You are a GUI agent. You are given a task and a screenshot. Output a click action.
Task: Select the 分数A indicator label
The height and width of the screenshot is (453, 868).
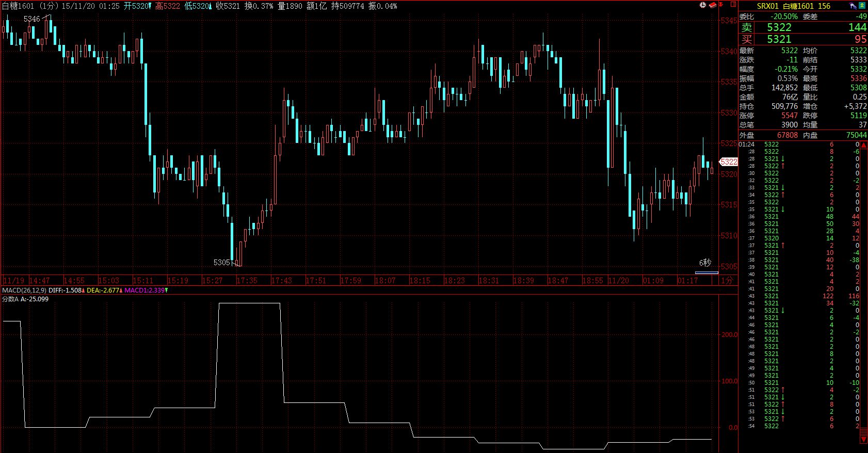point(10,299)
